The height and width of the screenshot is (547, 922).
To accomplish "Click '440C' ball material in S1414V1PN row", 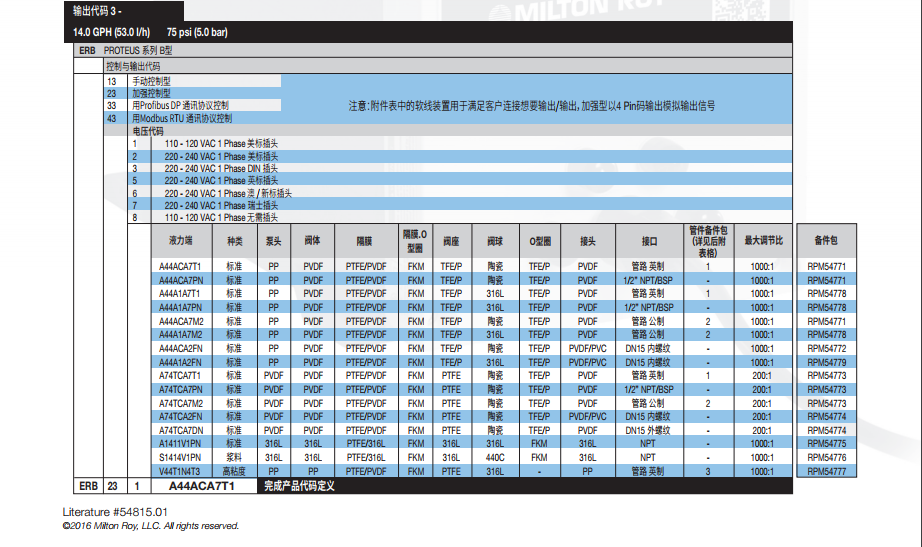I will [495, 458].
